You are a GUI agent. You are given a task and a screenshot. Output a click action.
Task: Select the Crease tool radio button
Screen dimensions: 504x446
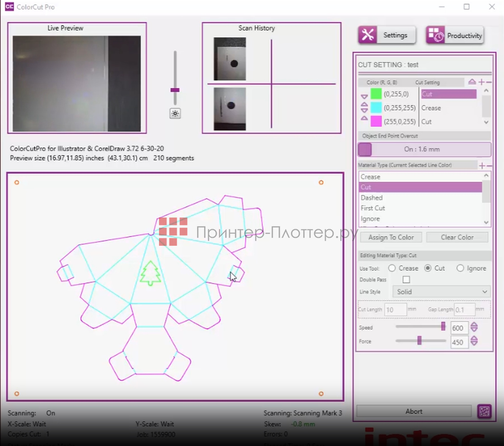(x=392, y=268)
